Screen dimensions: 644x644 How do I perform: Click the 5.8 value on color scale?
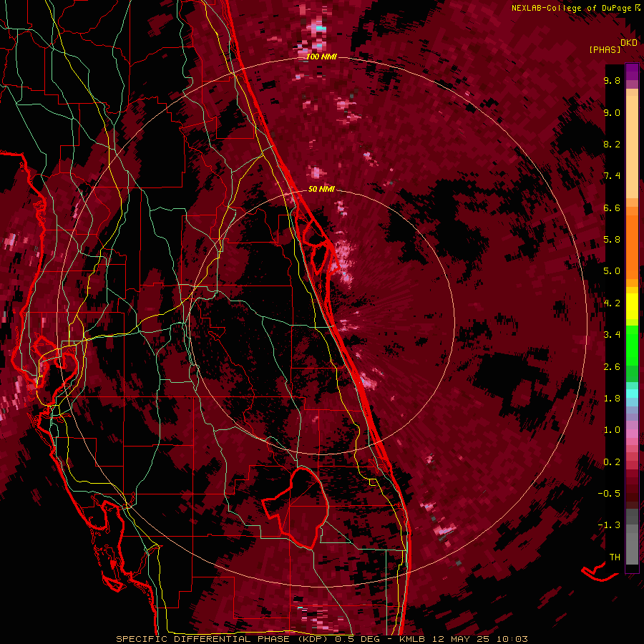(x=612, y=240)
